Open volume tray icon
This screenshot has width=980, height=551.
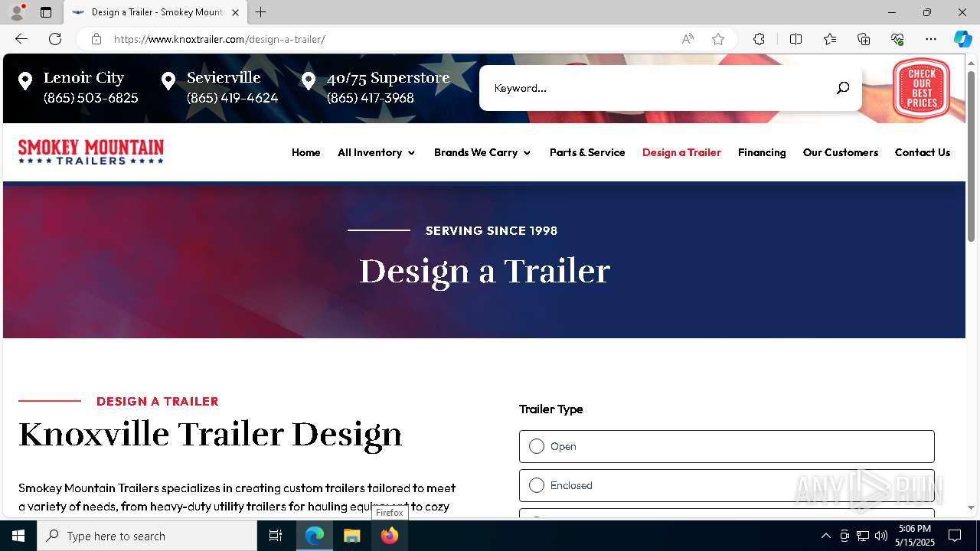881,536
